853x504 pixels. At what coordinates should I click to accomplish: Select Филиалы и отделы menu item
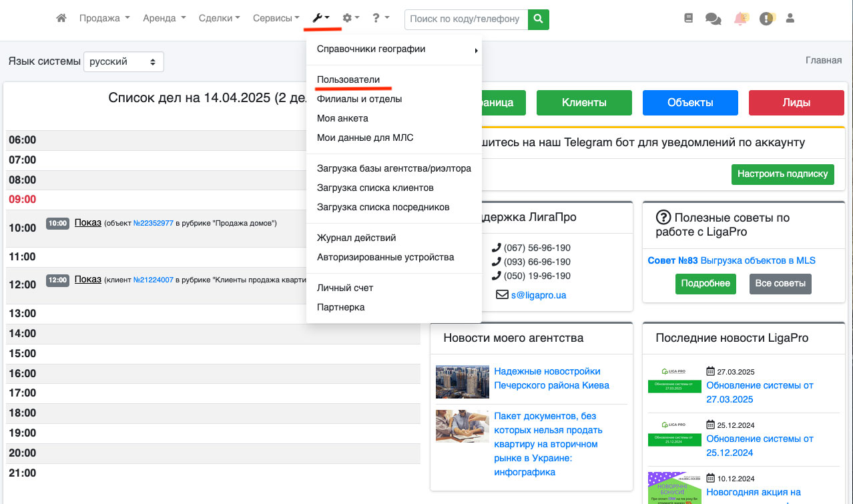tap(359, 99)
